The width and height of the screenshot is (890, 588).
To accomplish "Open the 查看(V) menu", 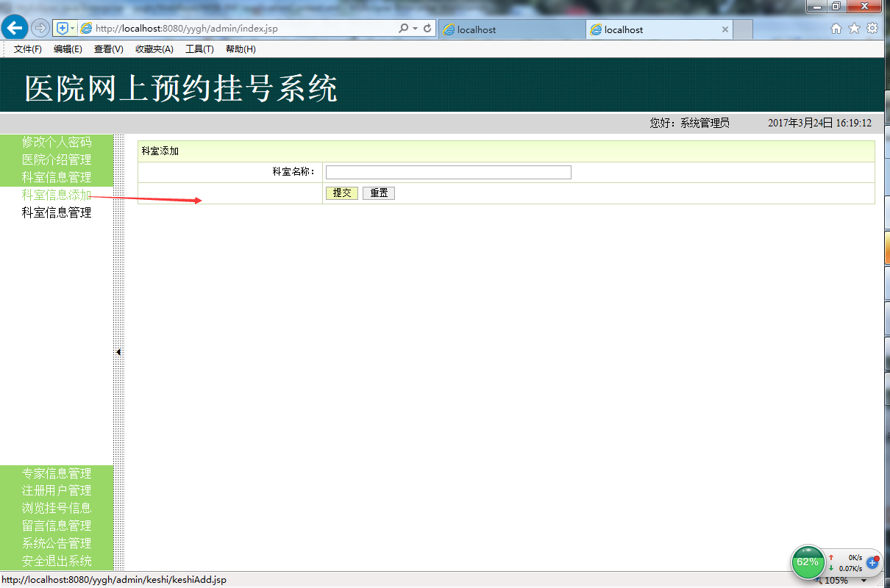I will [x=108, y=49].
